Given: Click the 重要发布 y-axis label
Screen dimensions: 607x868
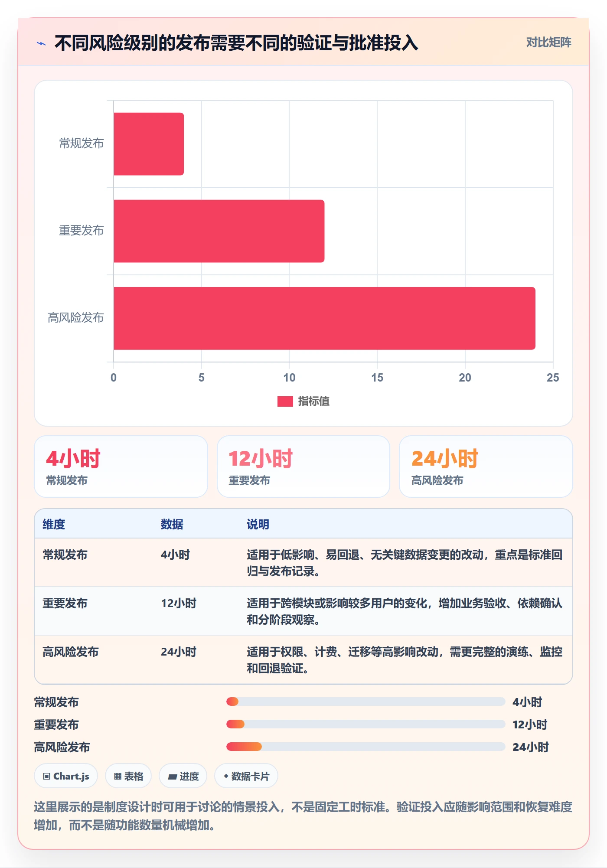Looking at the screenshot, I should point(81,231).
